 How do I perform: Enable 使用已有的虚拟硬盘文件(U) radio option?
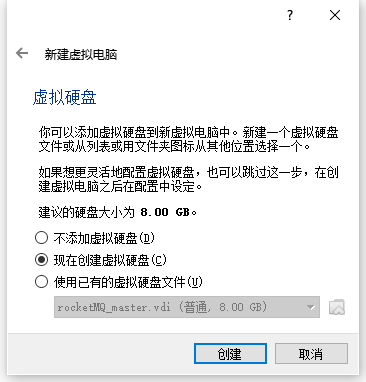point(41,282)
